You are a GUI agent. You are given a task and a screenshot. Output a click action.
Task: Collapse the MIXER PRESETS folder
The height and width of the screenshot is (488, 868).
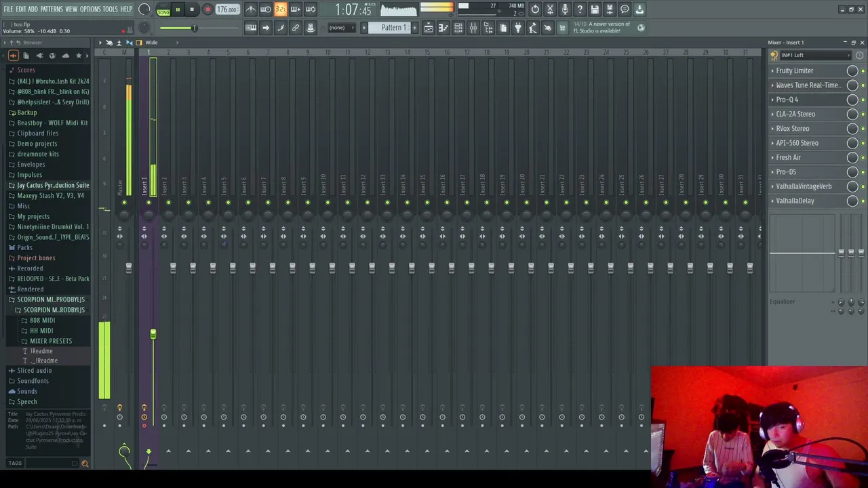[x=51, y=341]
